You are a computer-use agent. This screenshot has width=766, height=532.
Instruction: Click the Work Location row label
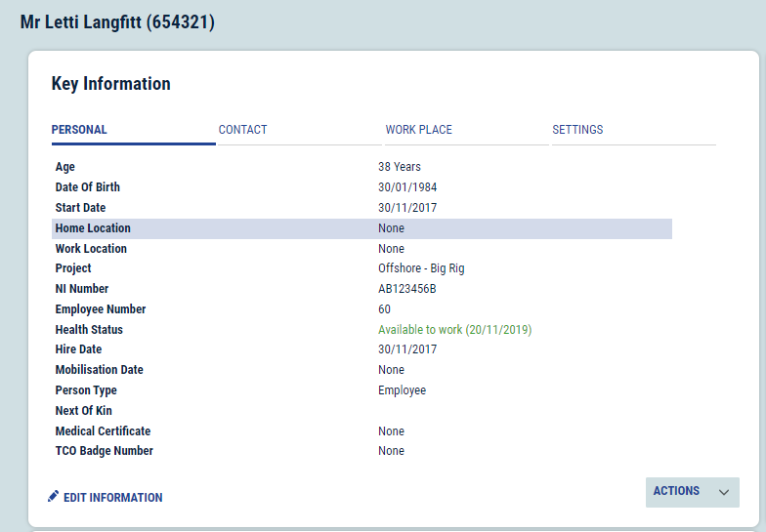click(91, 249)
